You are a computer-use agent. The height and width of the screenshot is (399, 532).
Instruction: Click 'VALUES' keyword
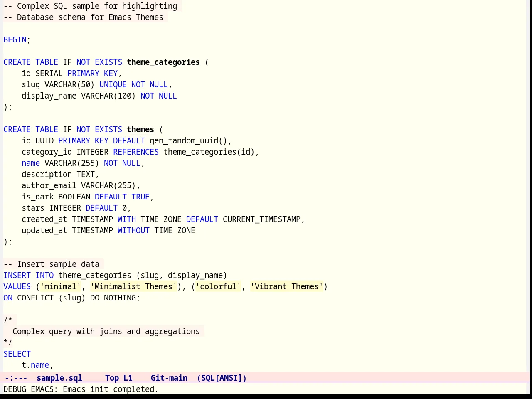tap(17, 286)
